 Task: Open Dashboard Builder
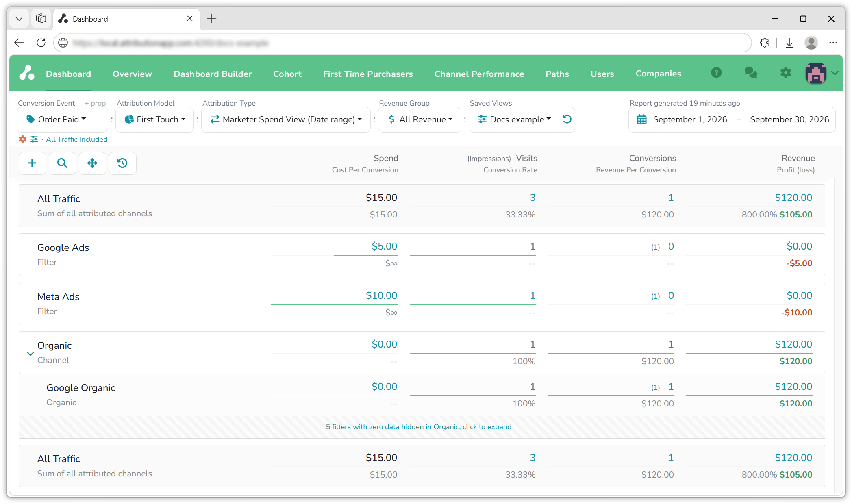coord(213,74)
